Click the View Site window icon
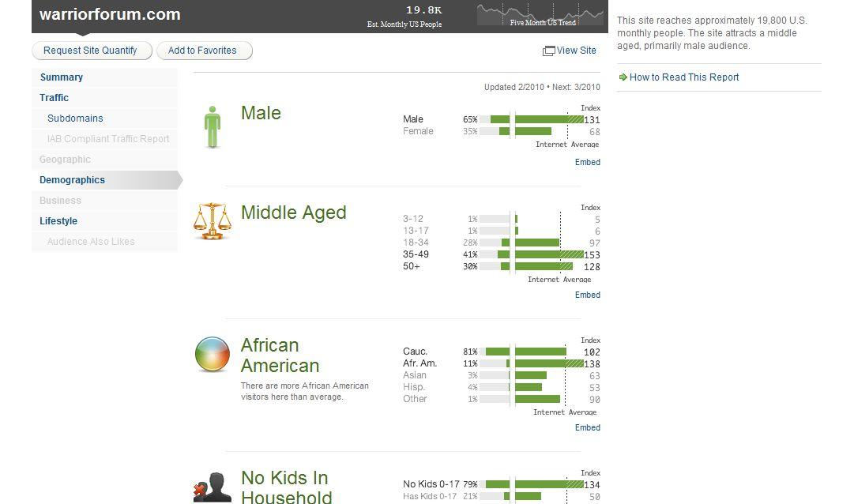 (x=548, y=51)
